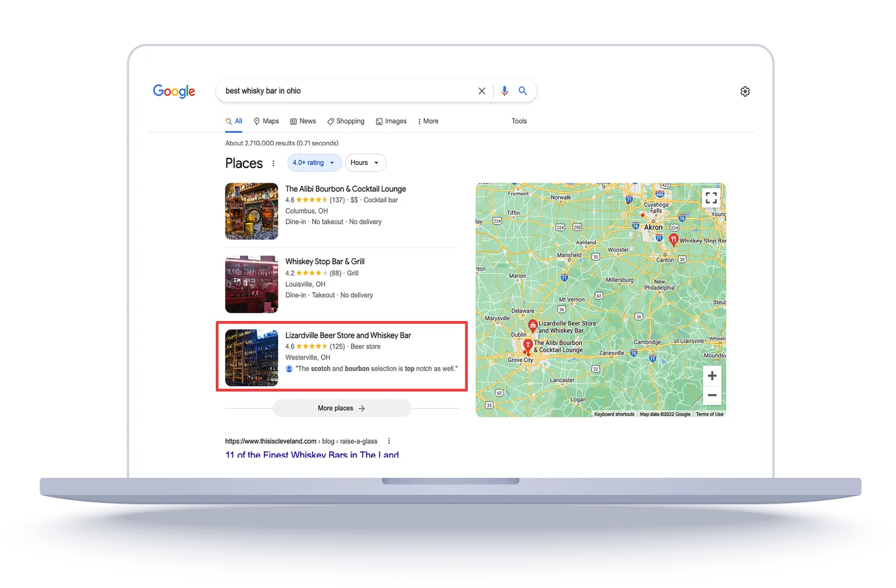The image size is (896, 588).
Task: Open the map Terms of Use link
Action: click(710, 414)
